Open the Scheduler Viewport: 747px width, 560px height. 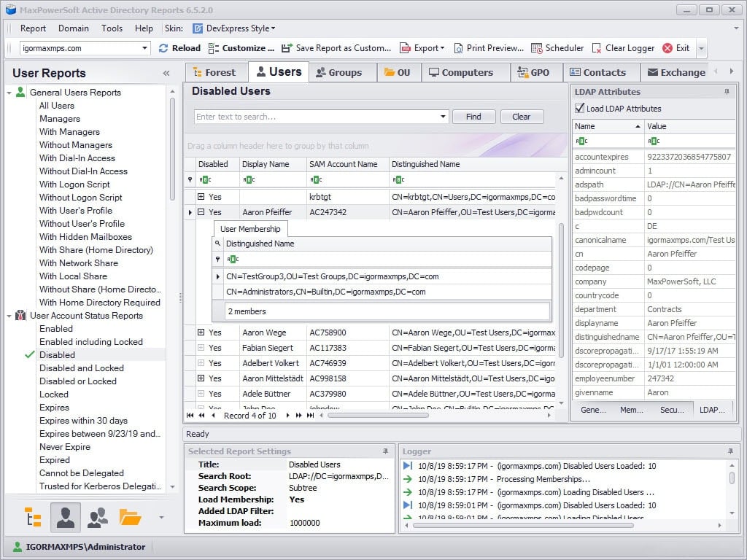click(557, 48)
